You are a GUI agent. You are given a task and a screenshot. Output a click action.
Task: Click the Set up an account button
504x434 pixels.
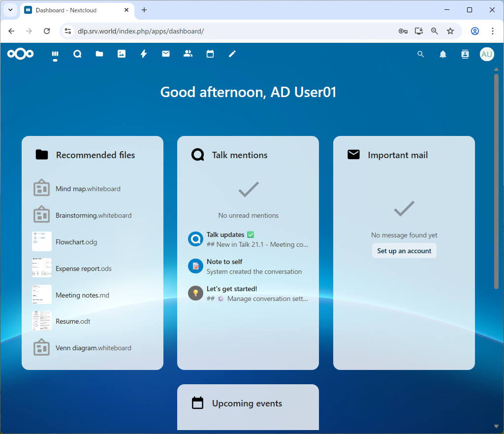tap(404, 251)
